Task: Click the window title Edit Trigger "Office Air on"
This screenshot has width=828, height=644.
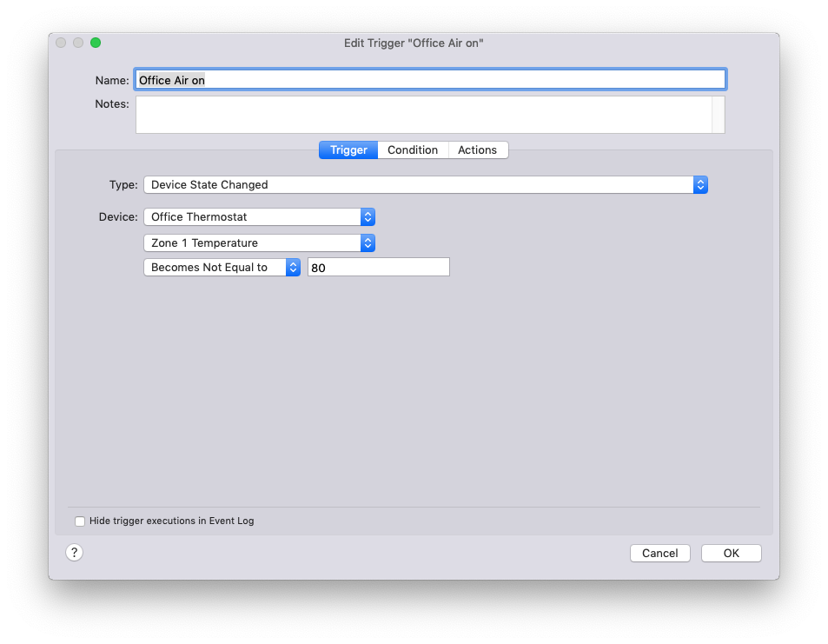Action: point(414,43)
